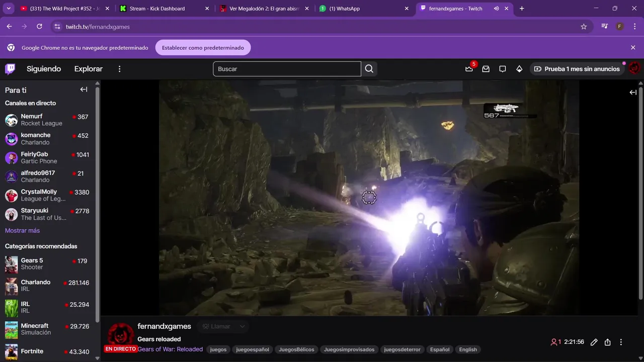
Task: Open a new browser tab
Action: click(x=522, y=9)
